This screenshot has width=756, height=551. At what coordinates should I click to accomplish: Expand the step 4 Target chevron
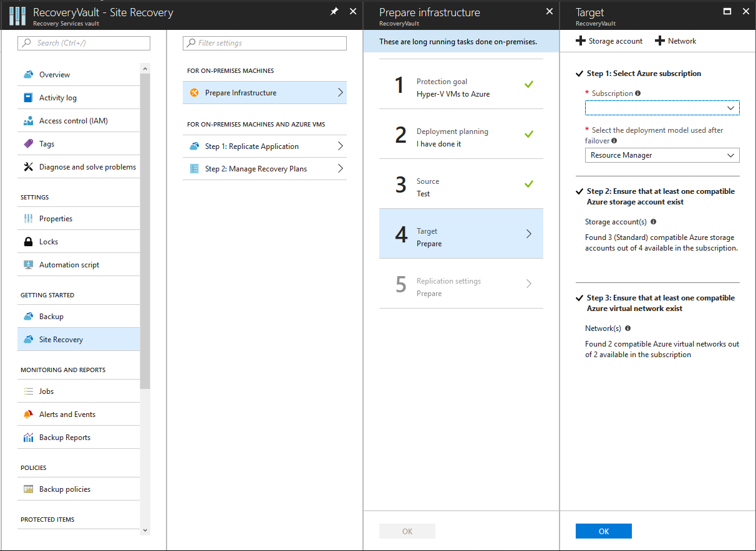[x=529, y=234]
